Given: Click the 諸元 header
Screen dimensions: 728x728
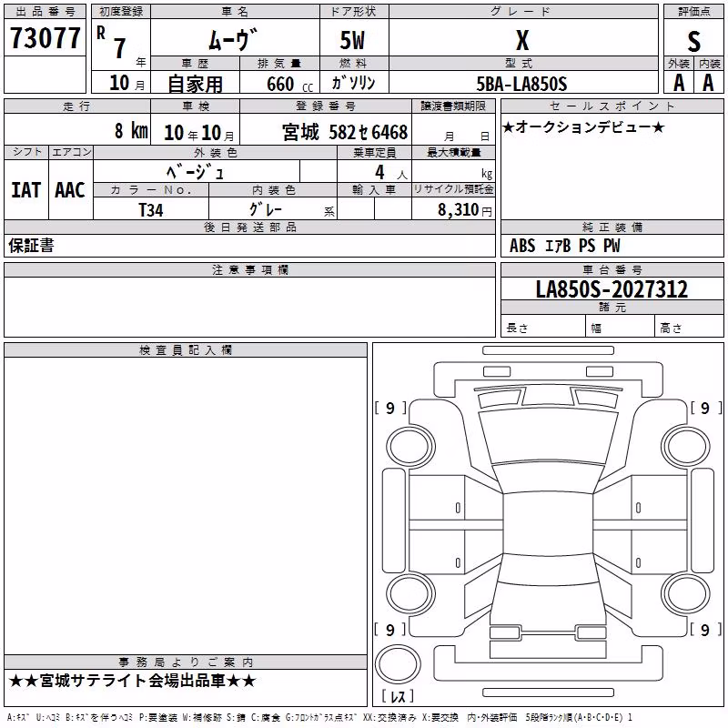Looking at the screenshot, I should [x=612, y=307].
